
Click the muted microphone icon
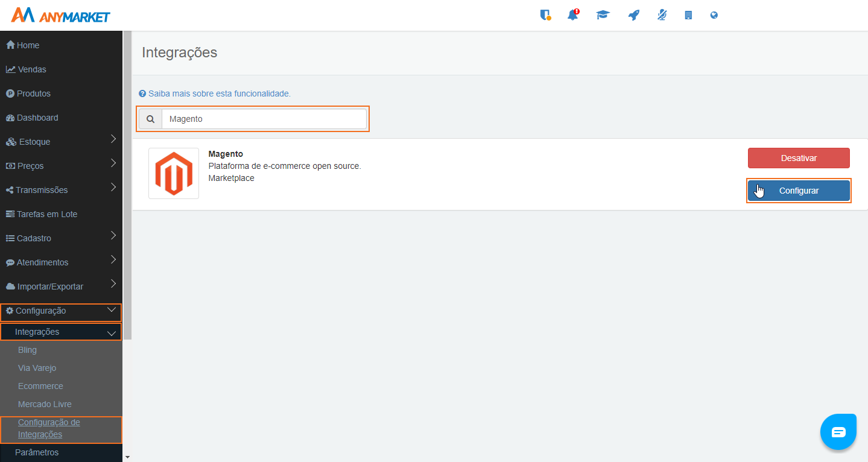(662, 15)
